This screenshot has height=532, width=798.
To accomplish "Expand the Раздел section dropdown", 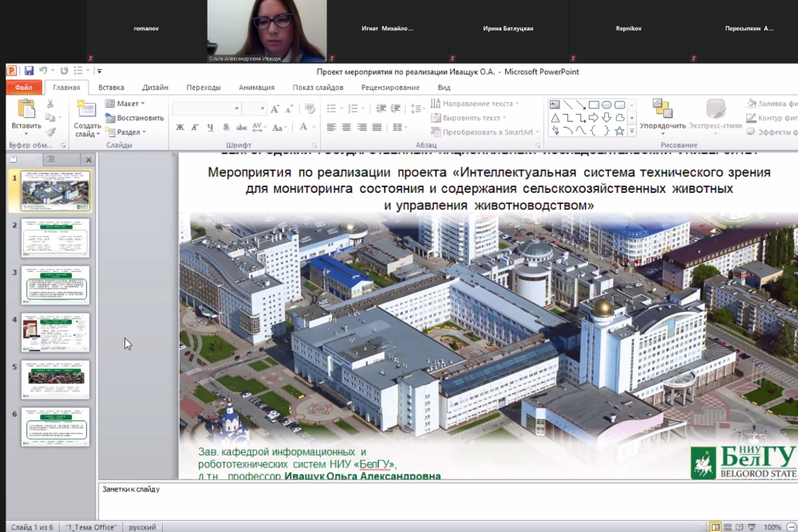I will pyautogui.click(x=128, y=132).
